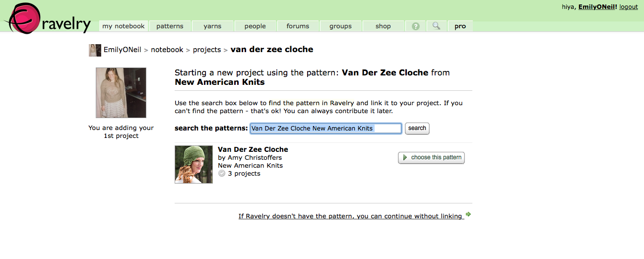Open the help question mark icon
This screenshot has width=644, height=259.
pyautogui.click(x=416, y=26)
